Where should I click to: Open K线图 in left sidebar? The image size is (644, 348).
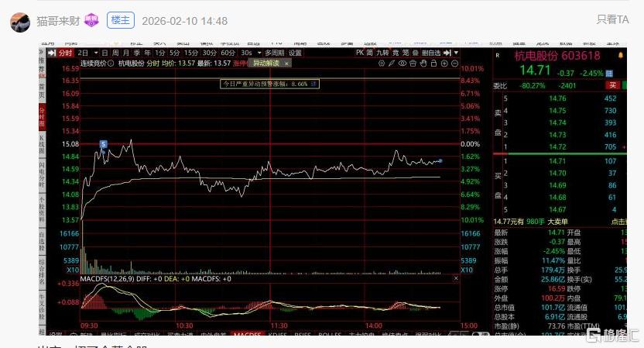point(42,144)
